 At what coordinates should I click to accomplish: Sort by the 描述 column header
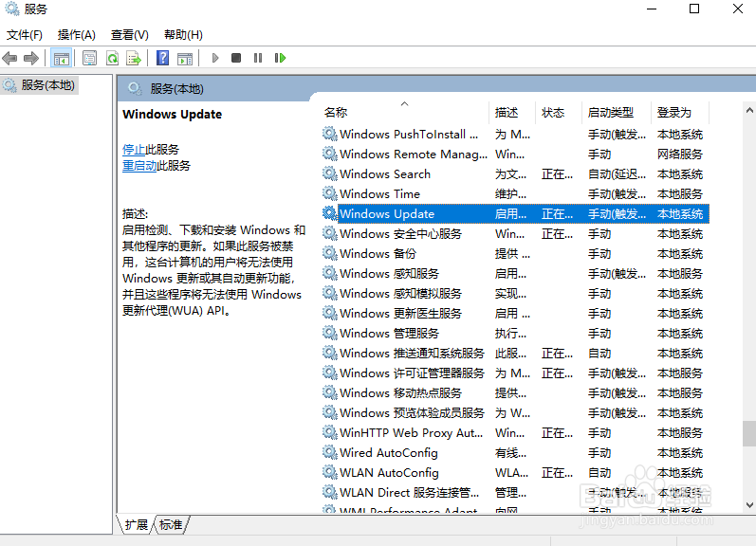(512, 112)
